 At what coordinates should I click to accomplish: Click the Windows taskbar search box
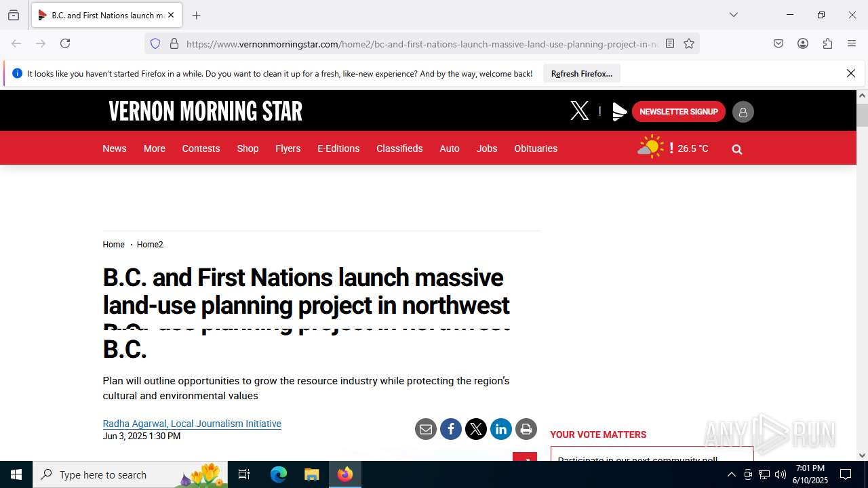coord(130,474)
